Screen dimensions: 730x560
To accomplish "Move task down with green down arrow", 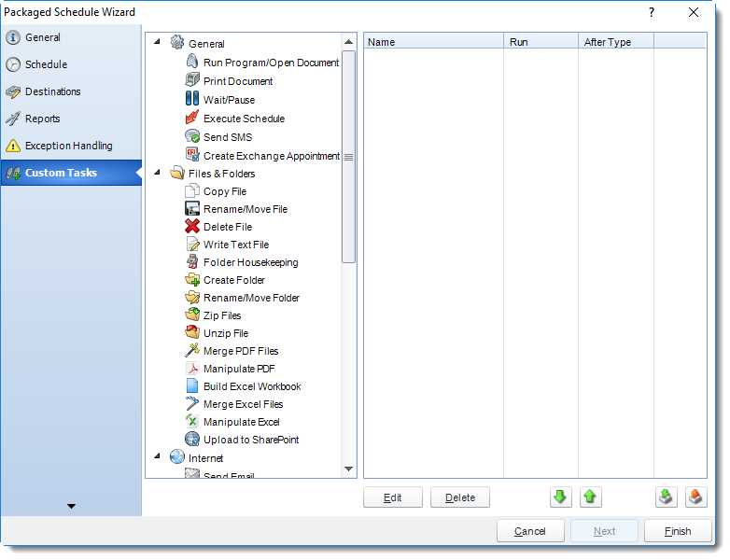I will pos(560,497).
